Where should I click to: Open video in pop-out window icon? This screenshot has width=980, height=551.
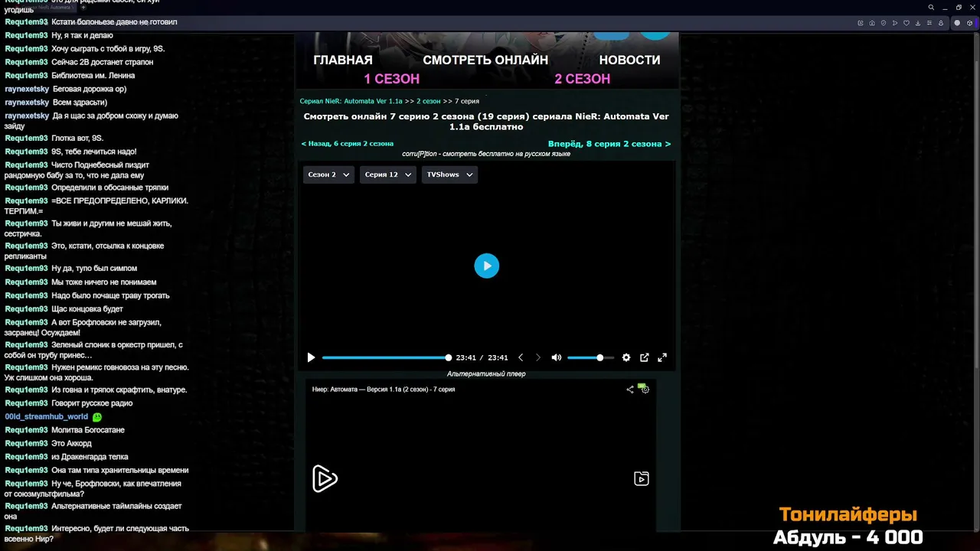(645, 357)
